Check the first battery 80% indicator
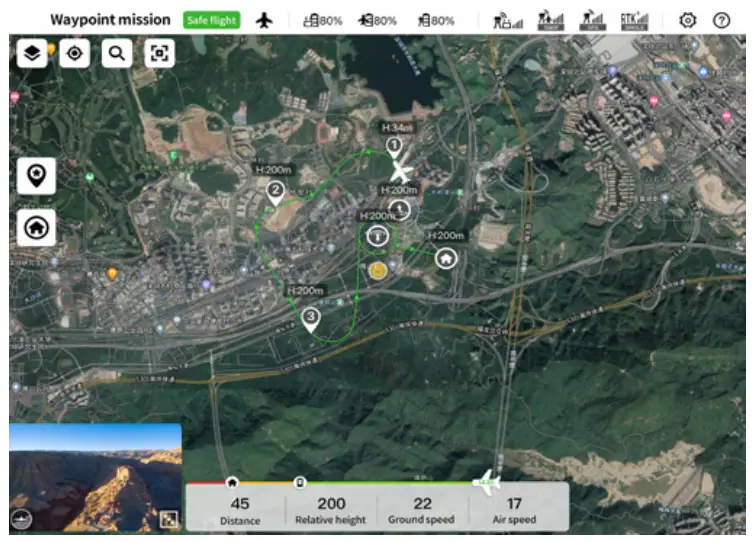This screenshot has height=542, width=755. (323, 21)
